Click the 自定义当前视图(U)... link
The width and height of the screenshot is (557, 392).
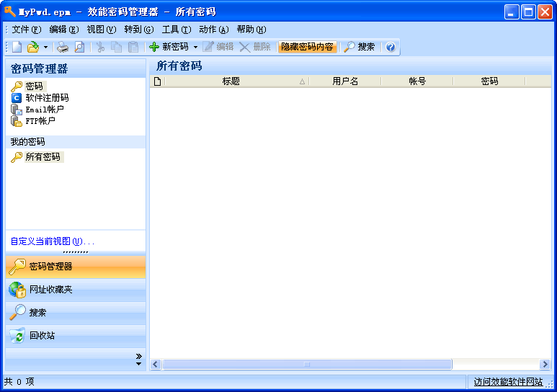(52, 241)
